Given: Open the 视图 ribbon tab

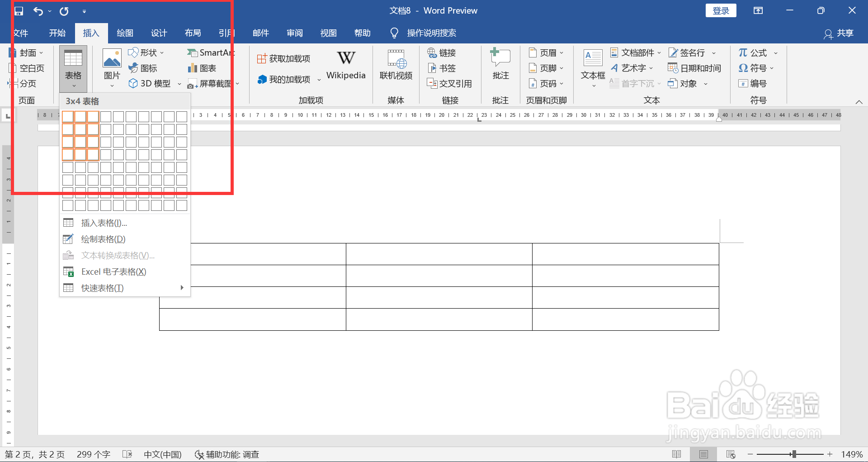Looking at the screenshot, I should (328, 33).
